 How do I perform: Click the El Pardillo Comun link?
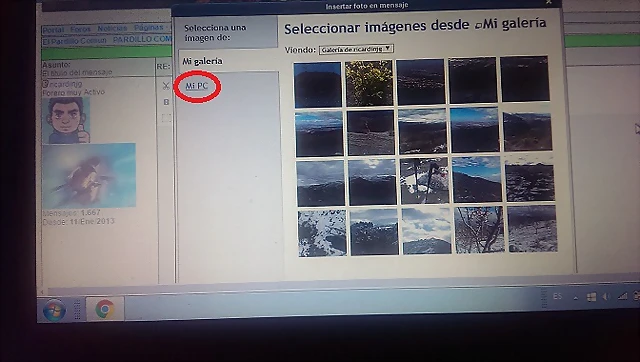(x=74, y=40)
